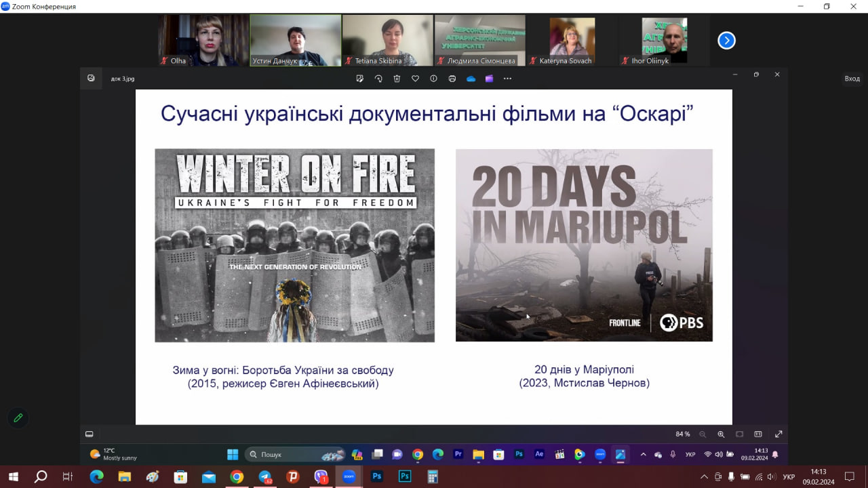This screenshot has height=488, width=868.
Task: Open Microsoft Store on the local taskbar
Action: (180, 476)
